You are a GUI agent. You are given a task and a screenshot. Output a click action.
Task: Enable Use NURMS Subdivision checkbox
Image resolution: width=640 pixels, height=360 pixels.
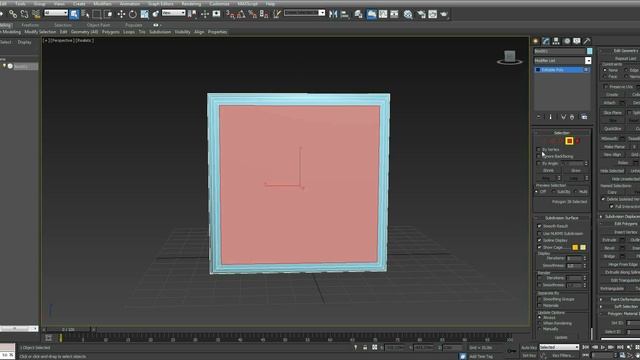(539, 233)
